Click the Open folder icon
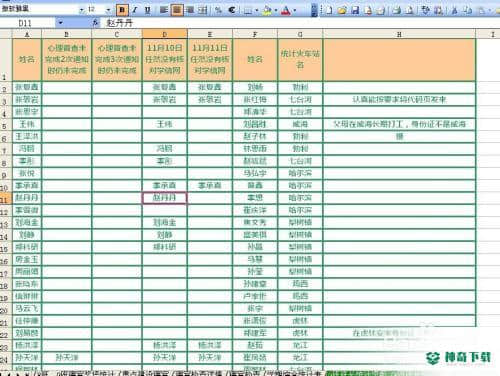The height and width of the screenshot is (376, 500). 342,10
